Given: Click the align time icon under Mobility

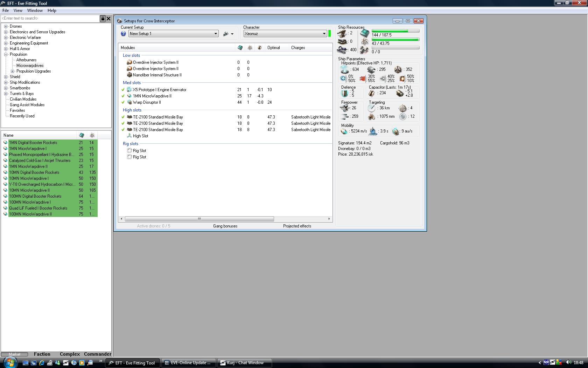Looking at the screenshot, I should pos(373,131).
